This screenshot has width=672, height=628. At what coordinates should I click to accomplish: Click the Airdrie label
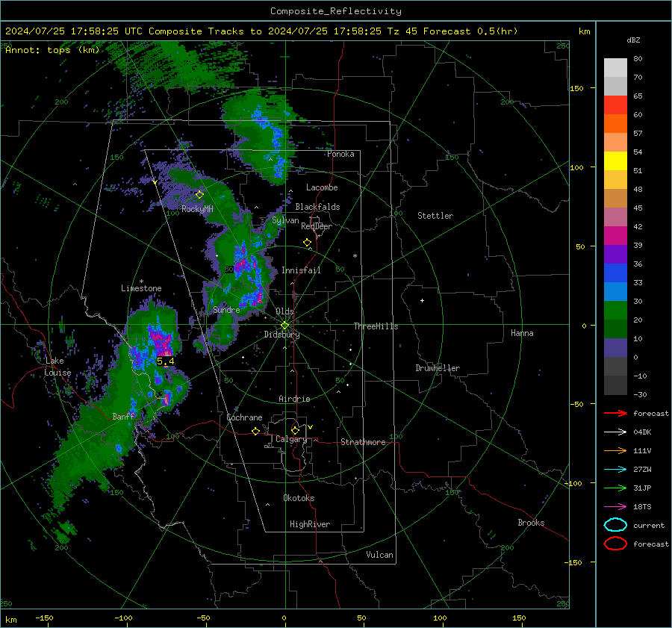[x=294, y=399]
